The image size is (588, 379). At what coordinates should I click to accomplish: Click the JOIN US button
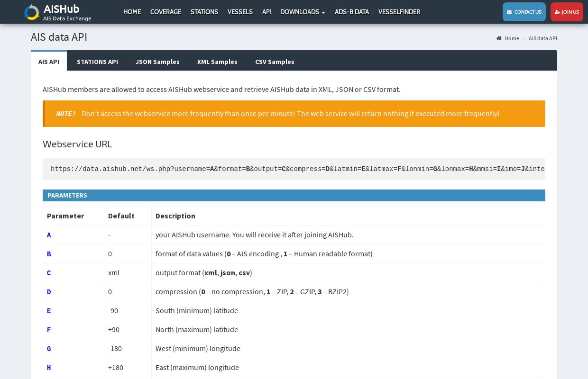(567, 12)
